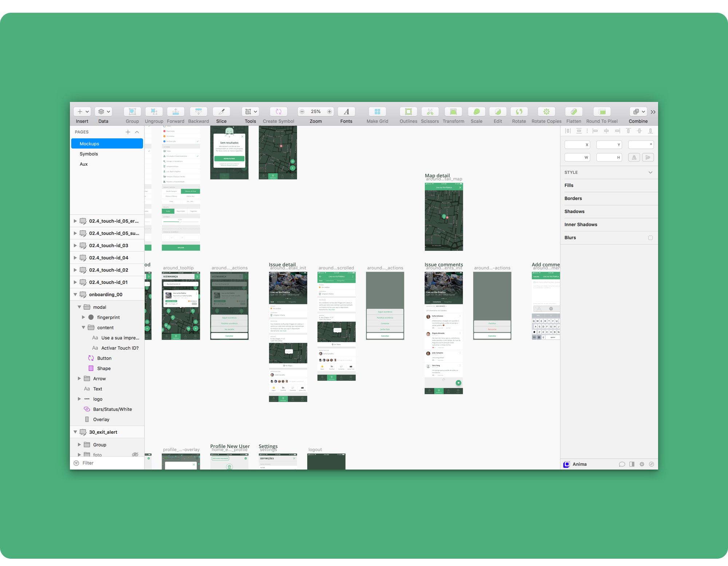Click the Make Grid icon
The image size is (728, 566).
[377, 112]
